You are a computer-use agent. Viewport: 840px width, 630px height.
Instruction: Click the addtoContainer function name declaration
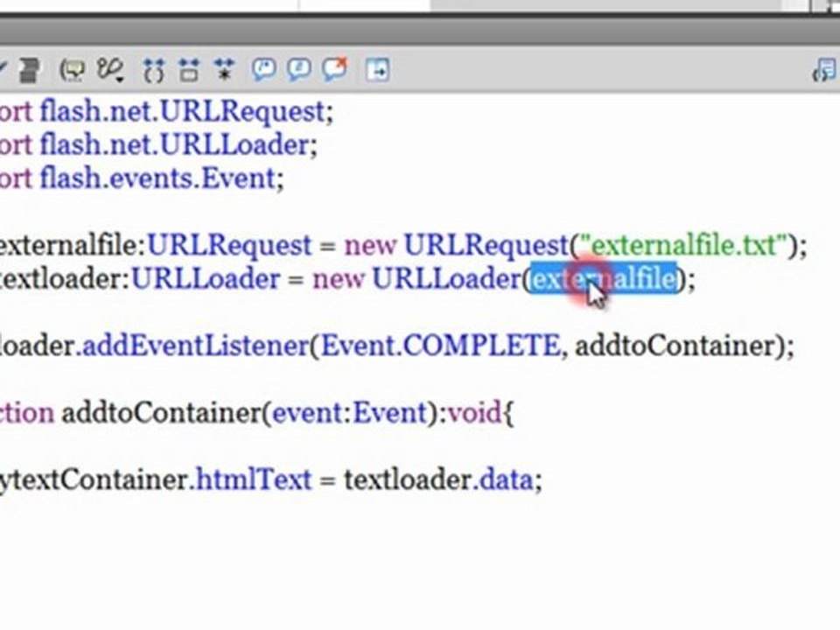pyautogui.click(x=162, y=413)
